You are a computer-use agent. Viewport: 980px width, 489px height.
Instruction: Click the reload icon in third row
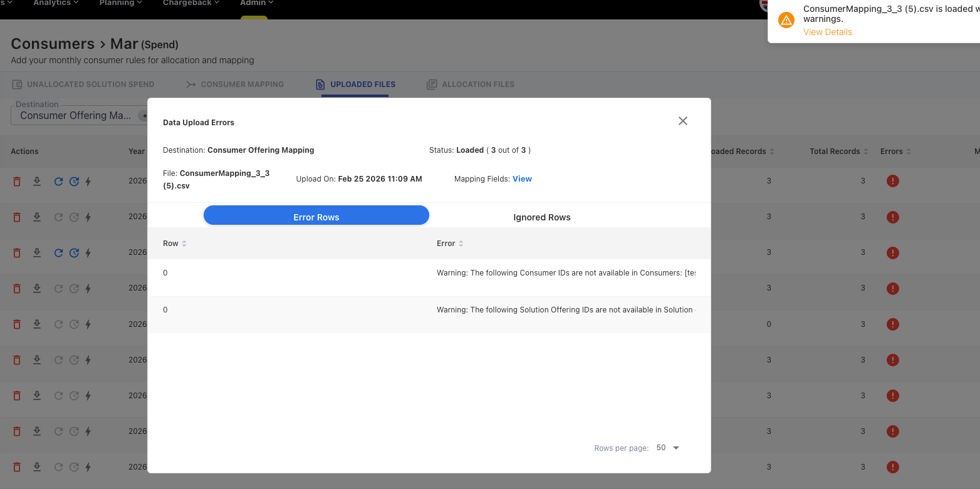58,253
